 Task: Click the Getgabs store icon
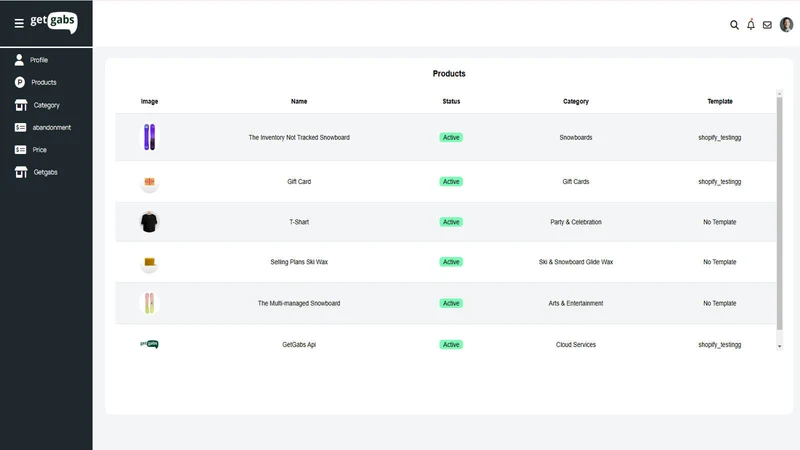pos(21,172)
